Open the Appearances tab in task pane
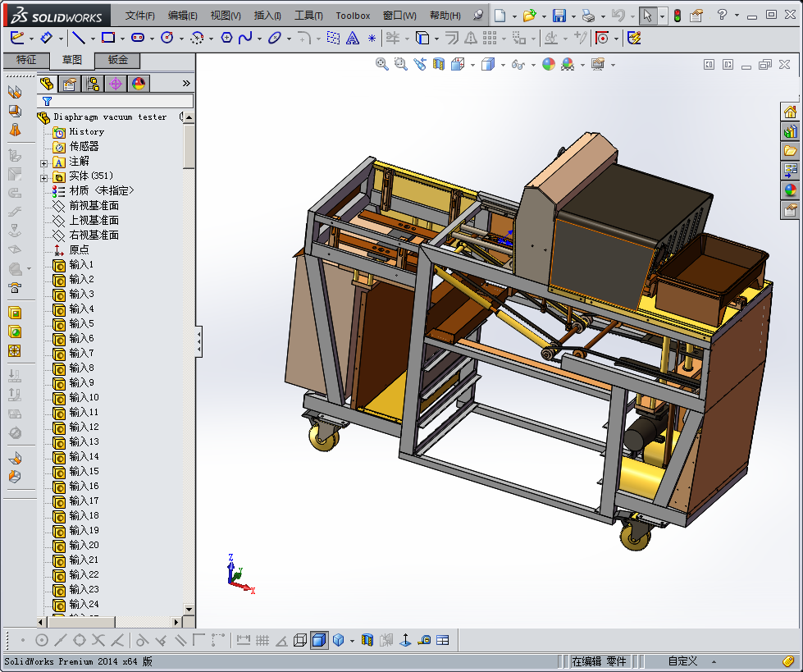 [x=790, y=190]
